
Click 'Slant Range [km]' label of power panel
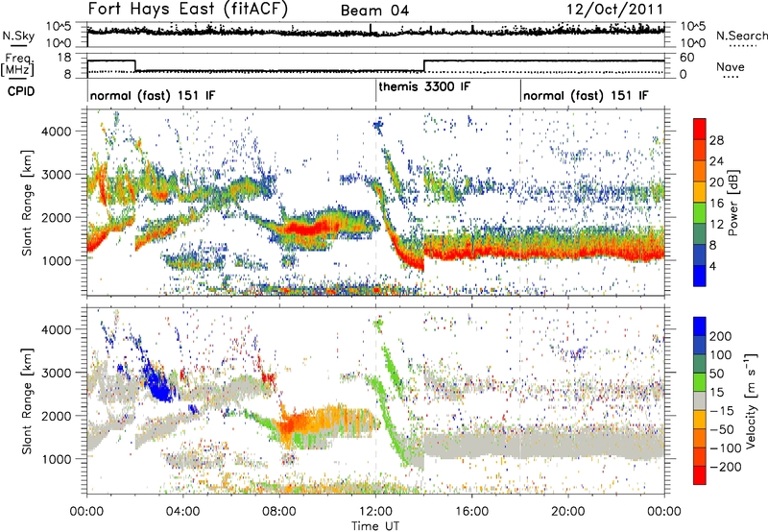click(28, 203)
